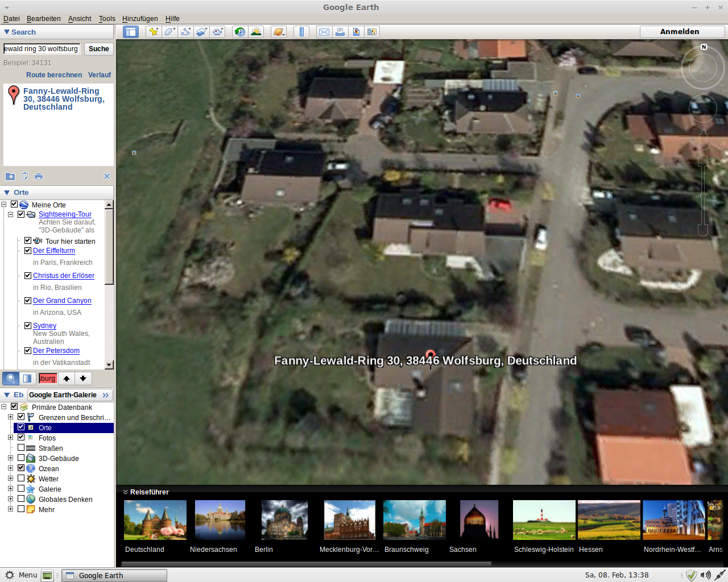Viewport: 728px width, 582px height.
Task: Collapse the Ebenen panel triangle
Action: click(x=7, y=394)
